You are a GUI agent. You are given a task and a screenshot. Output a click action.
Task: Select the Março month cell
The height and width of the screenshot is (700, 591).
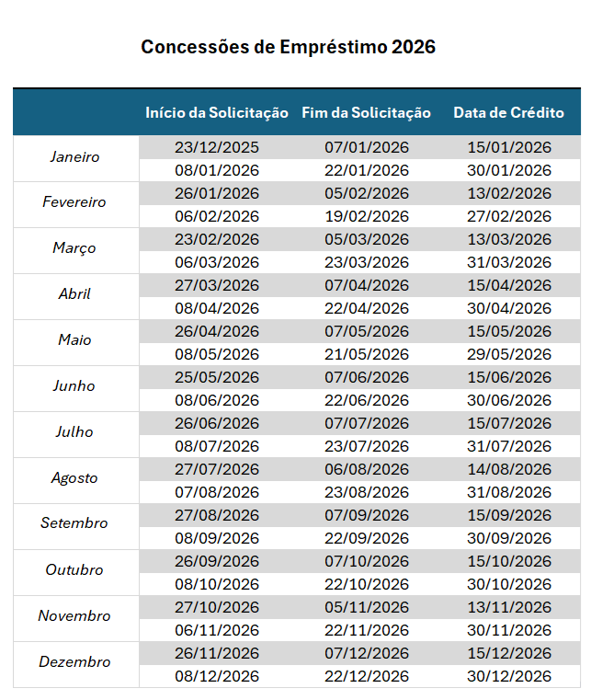click(x=74, y=248)
